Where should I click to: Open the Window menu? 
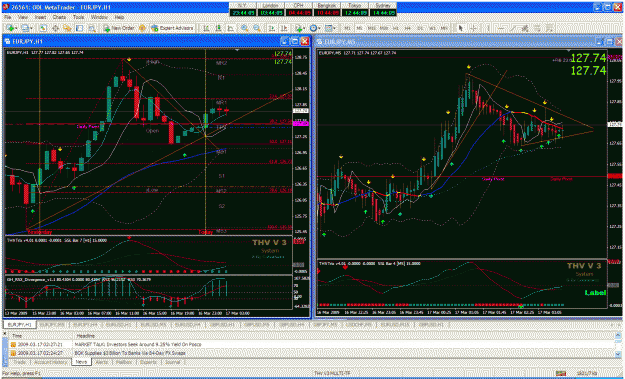pos(99,18)
